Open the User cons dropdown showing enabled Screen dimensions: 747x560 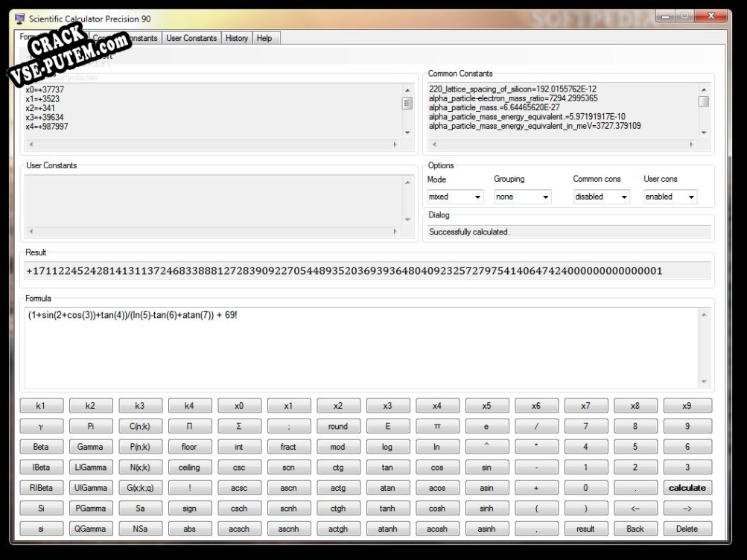(x=670, y=197)
